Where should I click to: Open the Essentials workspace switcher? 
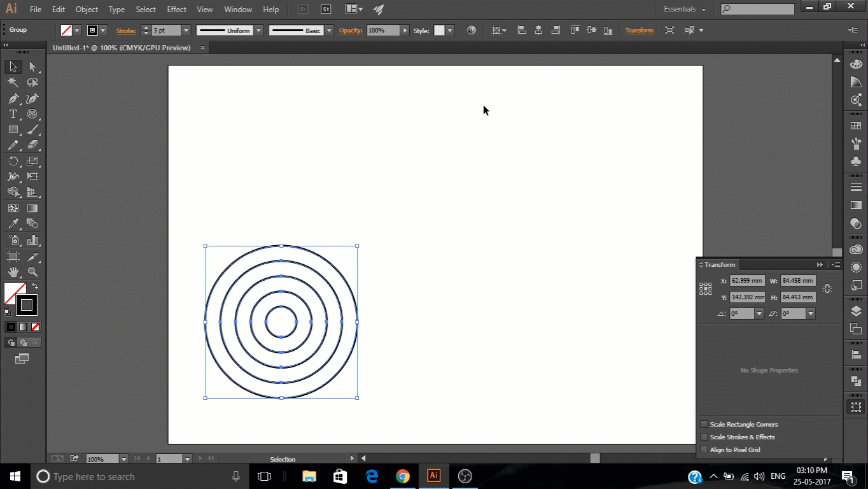(683, 9)
